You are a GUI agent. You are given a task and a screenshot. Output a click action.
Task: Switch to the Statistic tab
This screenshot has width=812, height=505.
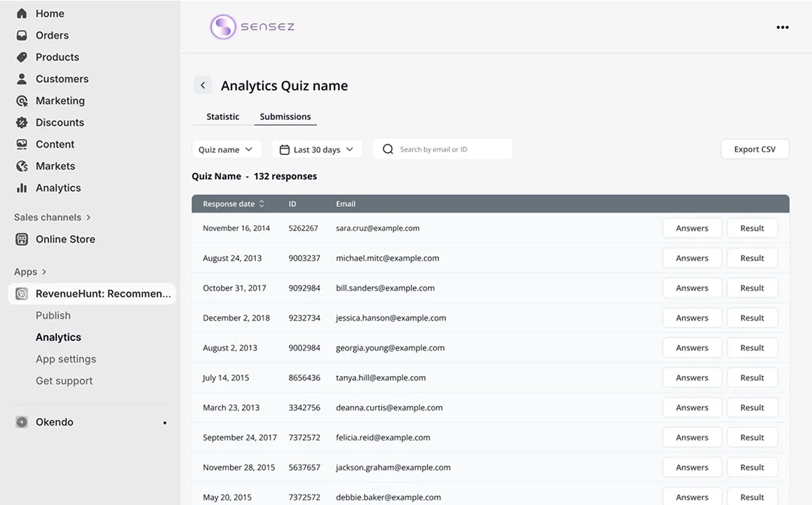(223, 116)
